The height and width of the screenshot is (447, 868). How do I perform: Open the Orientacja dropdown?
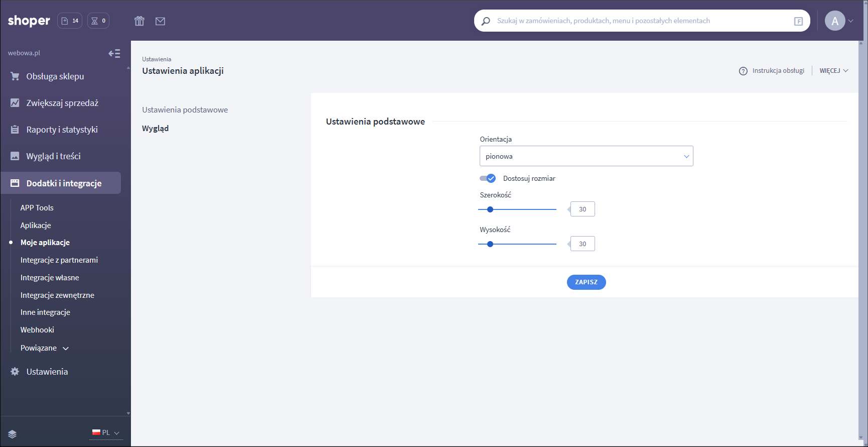pyautogui.click(x=586, y=156)
